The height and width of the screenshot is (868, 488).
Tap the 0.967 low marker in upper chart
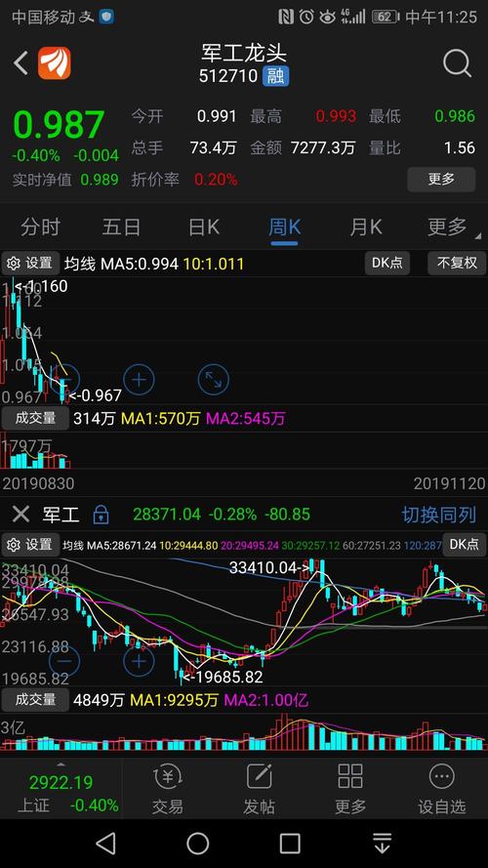95,395
